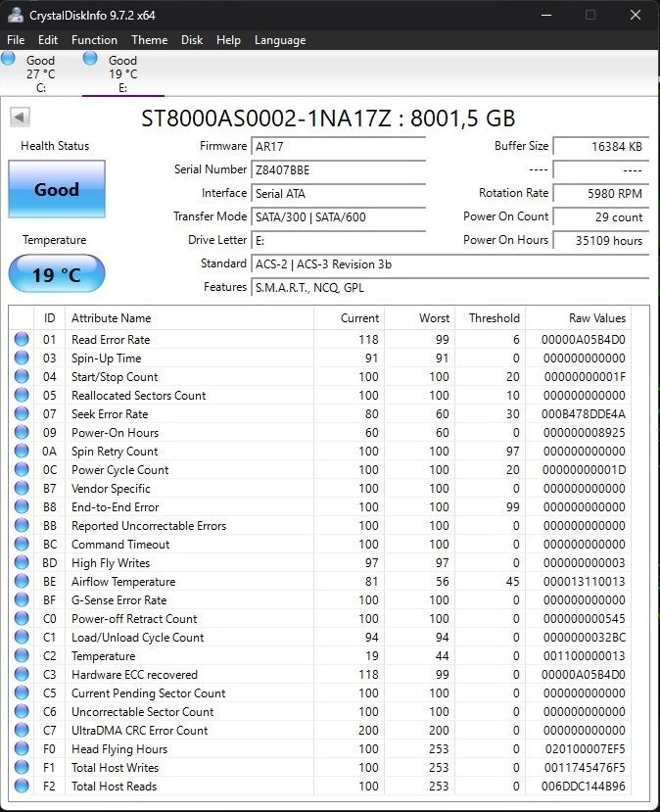The height and width of the screenshot is (812, 660).
Task: Click the C: drive status orb icon
Action: 9,59
